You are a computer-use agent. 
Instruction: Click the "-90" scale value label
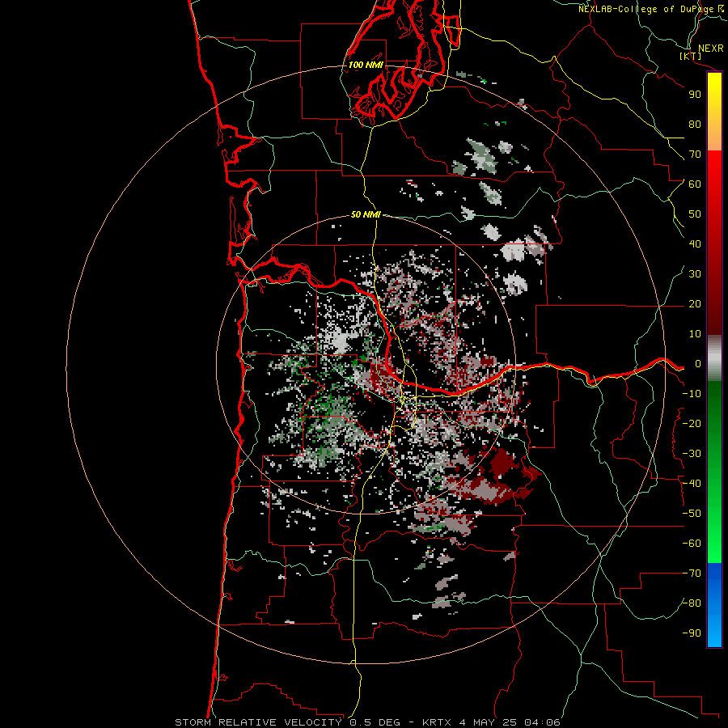pyautogui.click(x=692, y=633)
